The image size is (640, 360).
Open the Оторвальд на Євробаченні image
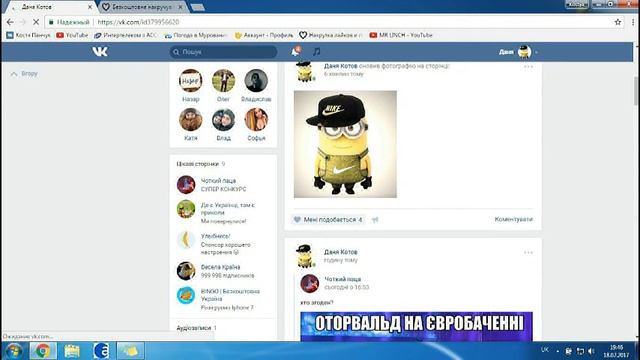tap(416, 326)
